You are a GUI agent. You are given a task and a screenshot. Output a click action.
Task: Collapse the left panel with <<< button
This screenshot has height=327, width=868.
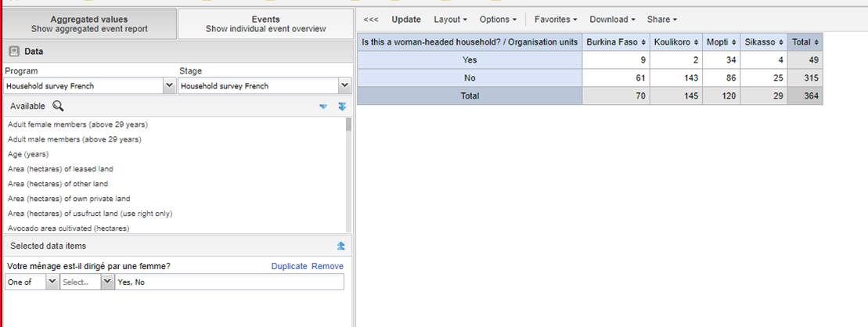click(371, 20)
